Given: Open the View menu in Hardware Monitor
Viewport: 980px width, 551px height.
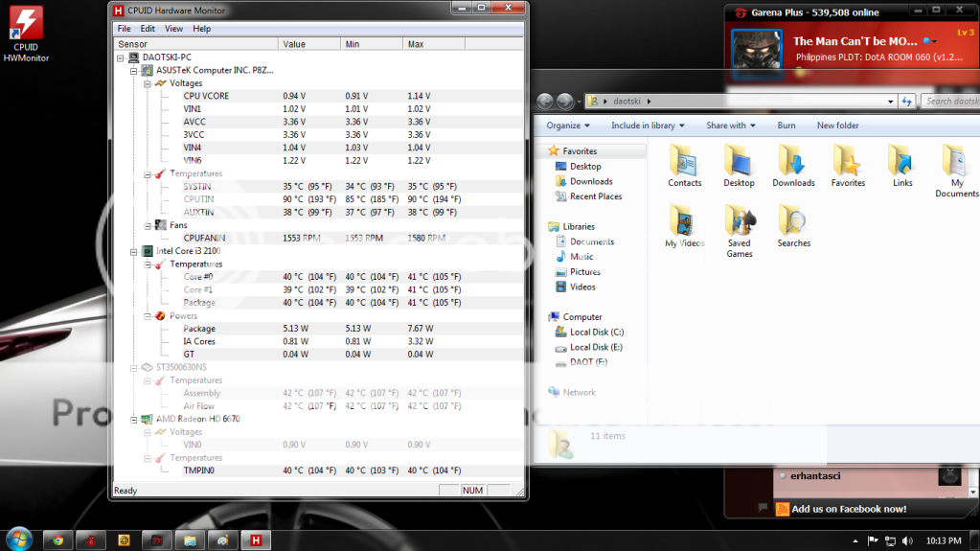Looking at the screenshot, I should click(x=173, y=29).
